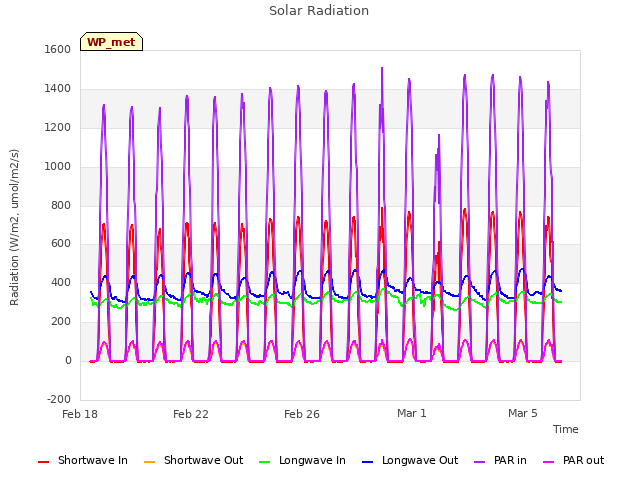Screen dimensions: 640x480
Task: Click the 800 y-axis tick label
Action: tap(61, 205)
